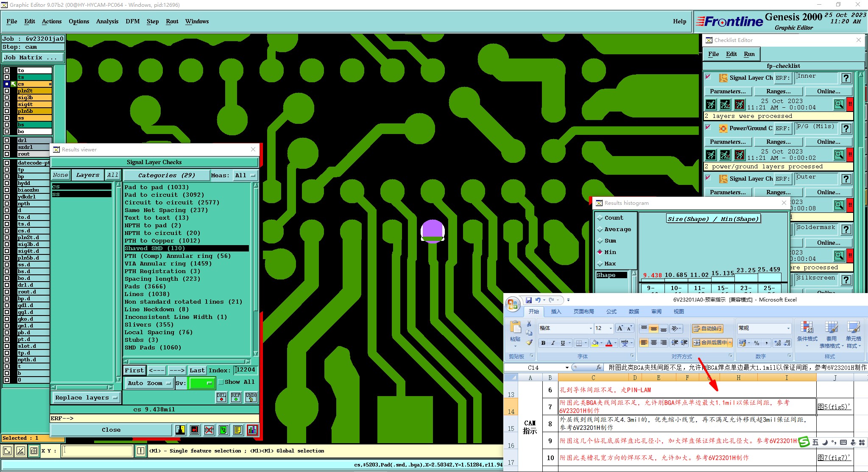This screenshot has width=868, height=472.
Task: Open the Excel font size dropdown
Action: [x=611, y=328]
